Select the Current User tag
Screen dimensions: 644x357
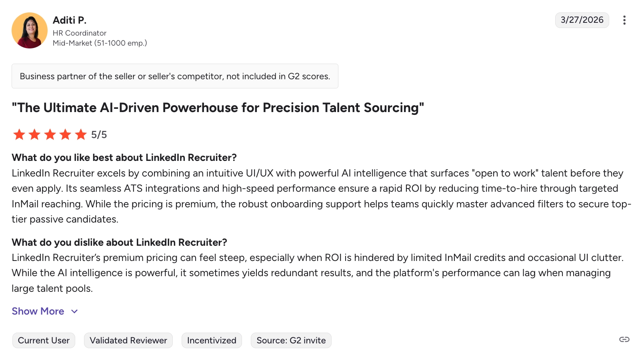pos(44,340)
